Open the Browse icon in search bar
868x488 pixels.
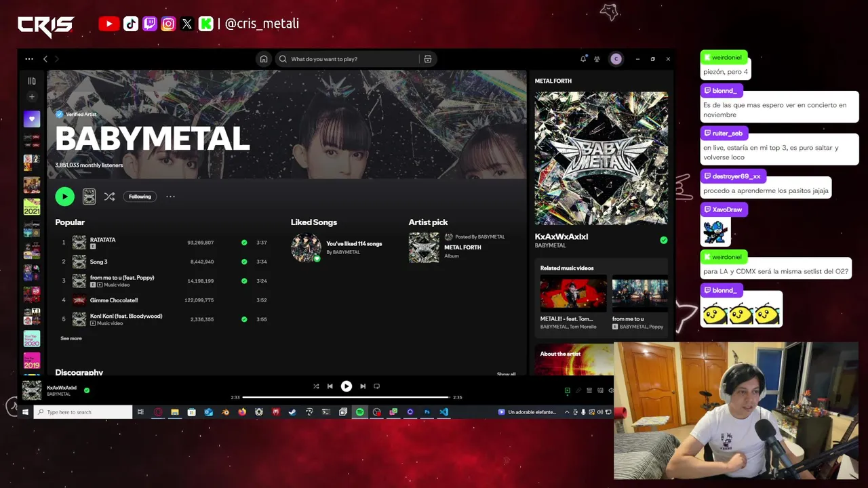tap(428, 59)
